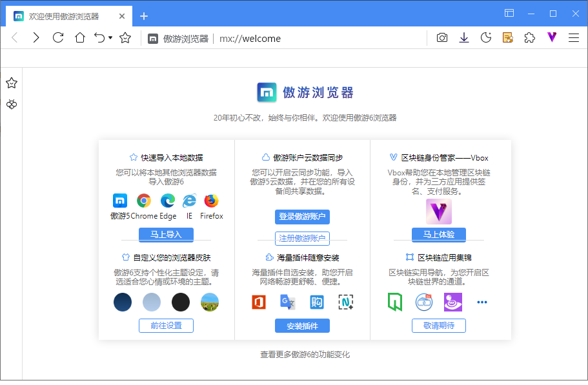Toggle night mode moon icon

click(x=486, y=38)
